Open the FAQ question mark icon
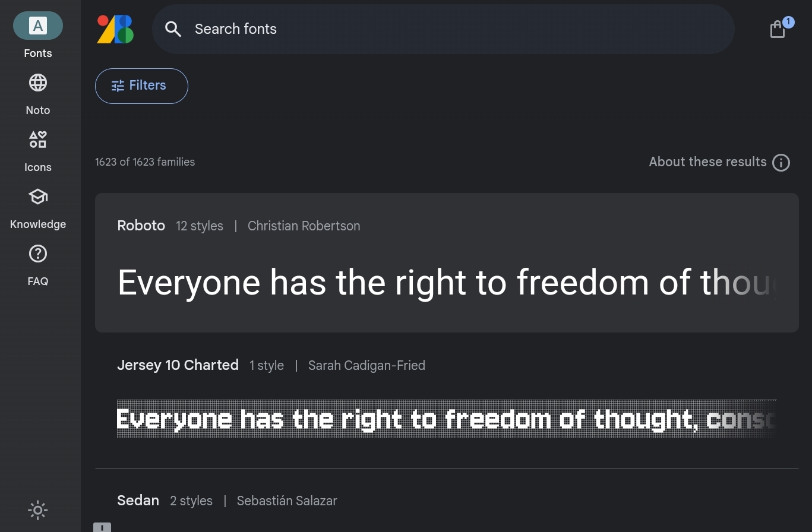The image size is (812, 532). pyautogui.click(x=38, y=254)
